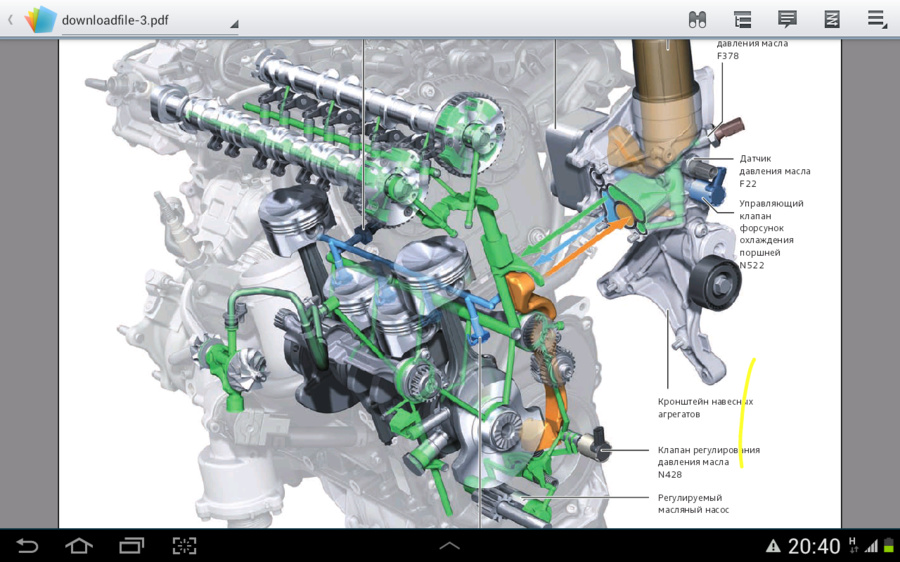The height and width of the screenshot is (562, 900).
Task: Tap the N522 piston cooling valve label
Action: click(770, 234)
